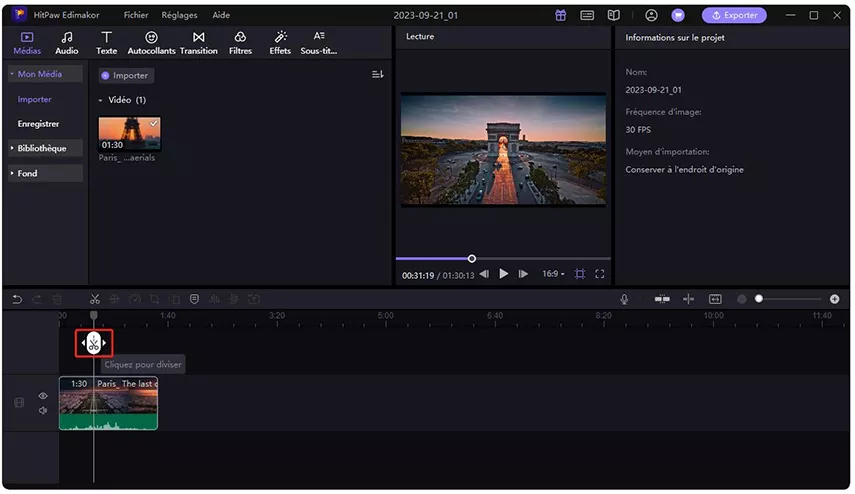Open the 16:9 aspect ratio dropdown
The image size is (855, 494).
tap(553, 274)
